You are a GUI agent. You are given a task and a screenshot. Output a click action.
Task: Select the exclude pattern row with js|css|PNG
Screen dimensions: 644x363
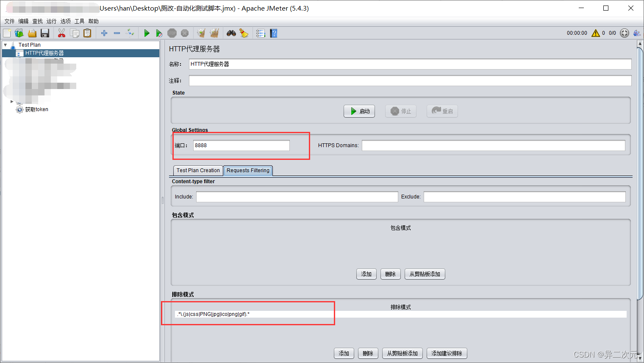[x=401, y=314]
